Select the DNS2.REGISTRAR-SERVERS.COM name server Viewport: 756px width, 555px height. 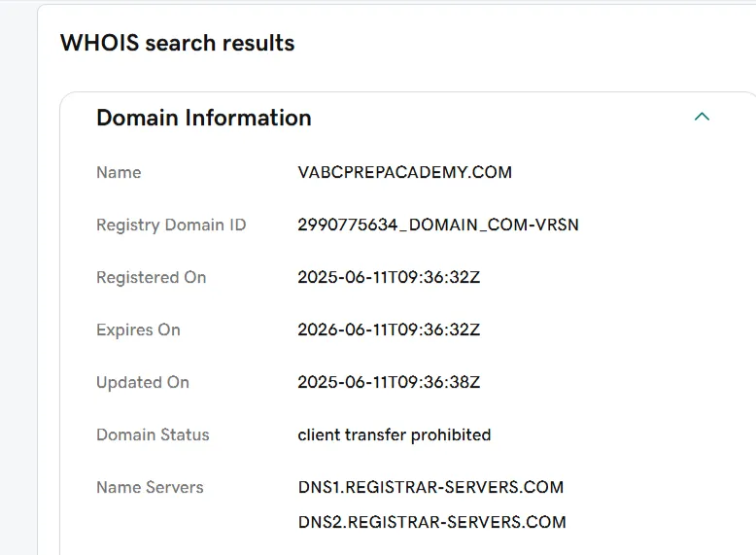(x=431, y=523)
